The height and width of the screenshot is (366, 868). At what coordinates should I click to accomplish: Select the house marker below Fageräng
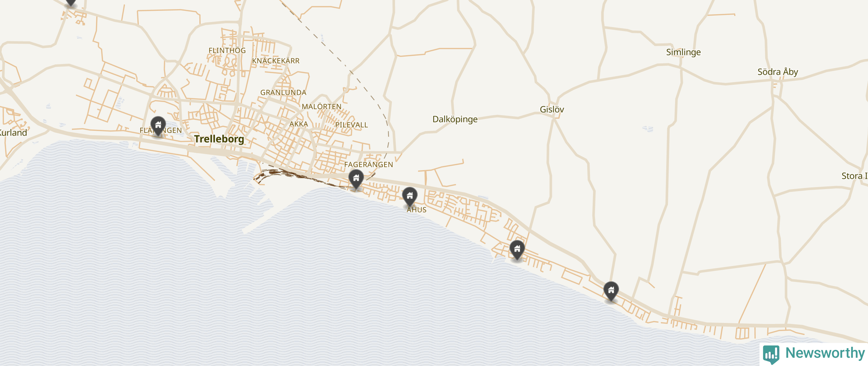[356, 179]
